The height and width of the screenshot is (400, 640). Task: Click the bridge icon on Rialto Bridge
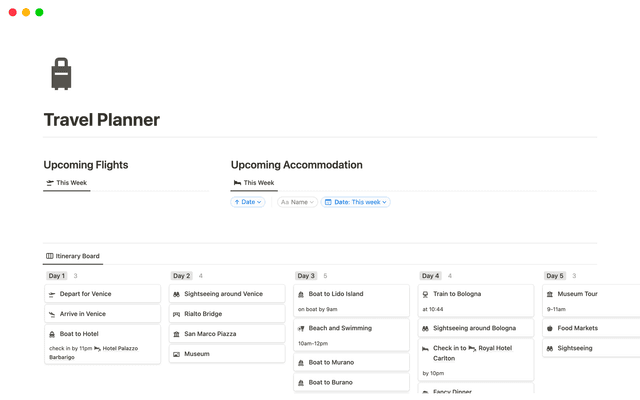click(x=176, y=314)
